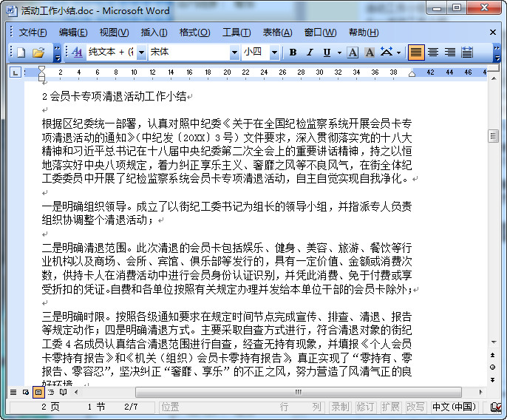The height and width of the screenshot is (420, 507).
Task: Apply bold formatting
Action: coord(293,52)
